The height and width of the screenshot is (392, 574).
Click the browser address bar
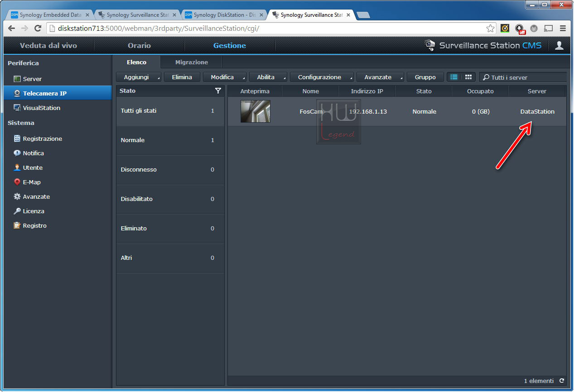(x=267, y=29)
